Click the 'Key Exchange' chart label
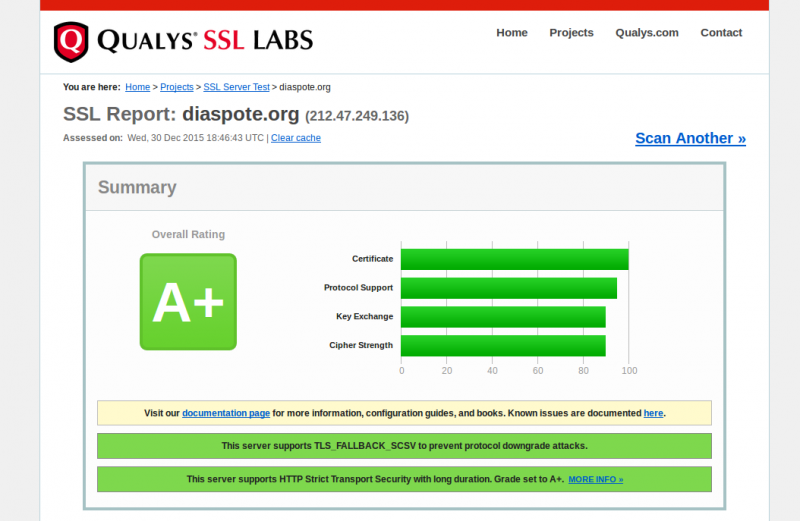Viewport: 800px width, 521px height. point(364,316)
